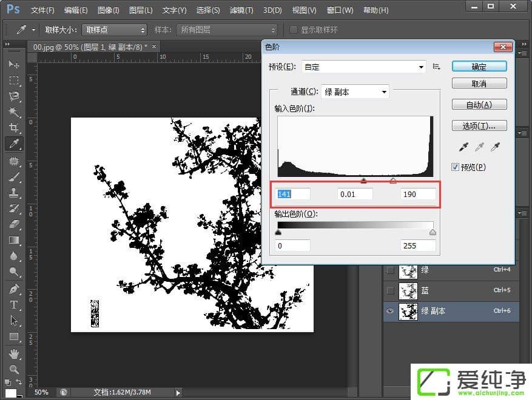The width and height of the screenshot is (532, 400).
Task: Open the 图像(I) menu
Action: click(108, 10)
